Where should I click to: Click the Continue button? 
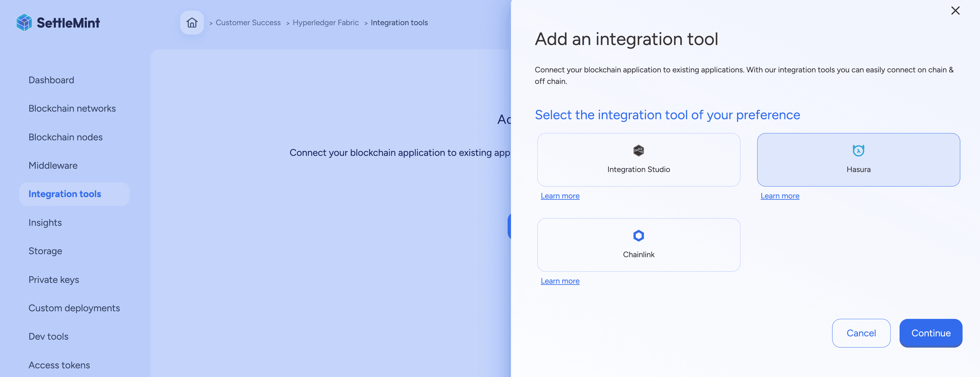pos(930,333)
